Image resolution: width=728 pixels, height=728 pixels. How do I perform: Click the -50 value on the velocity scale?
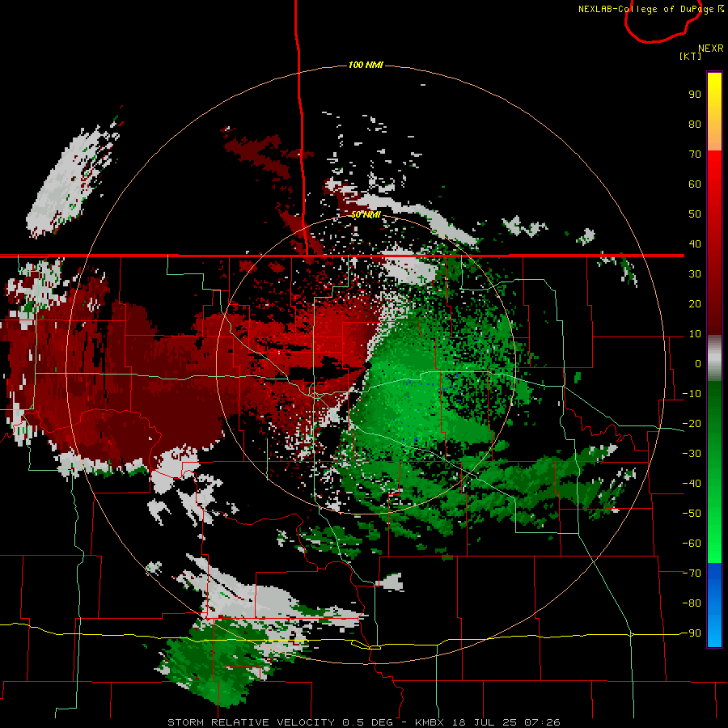pos(692,514)
